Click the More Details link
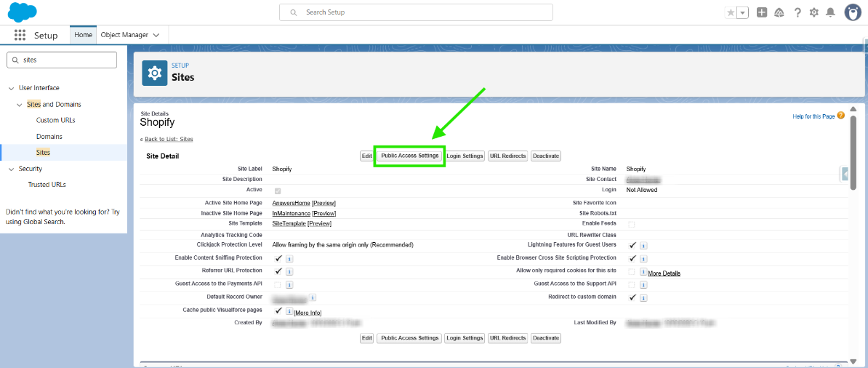The width and height of the screenshot is (868, 368). [x=664, y=273]
